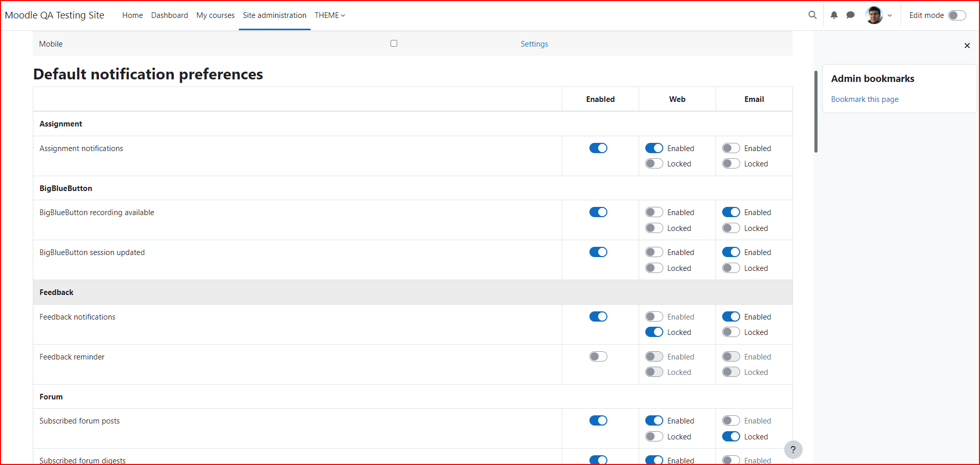Turn off Email Enabled for BigBlueButton recording available
The width and height of the screenshot is (980, 465).
click(x=731, y=212)
